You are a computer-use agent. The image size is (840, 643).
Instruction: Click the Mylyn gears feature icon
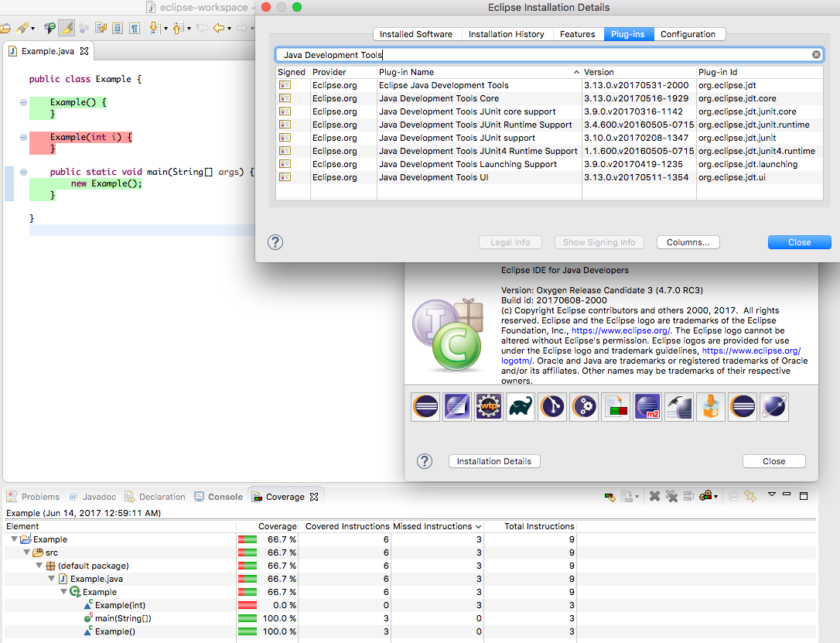coord(584,407)
